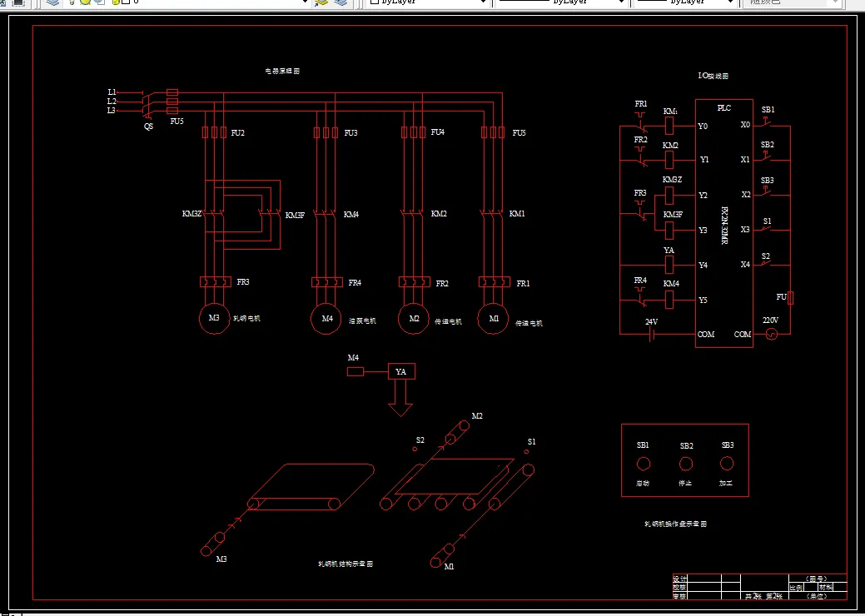The height and width of the screenshot is (616, 865).
Task: Select the FU4 fuse label
Action: point(437,132)
